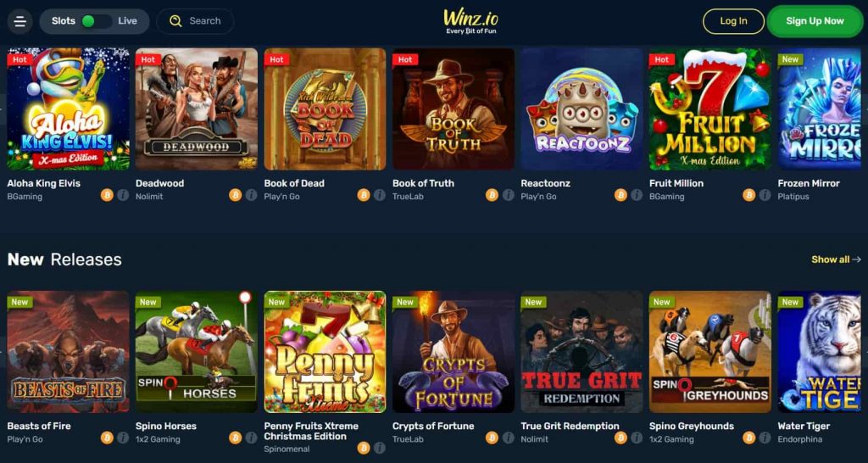Click the Sign Up Now button
The height and width of the screenshot is (463, 868).
815,21
